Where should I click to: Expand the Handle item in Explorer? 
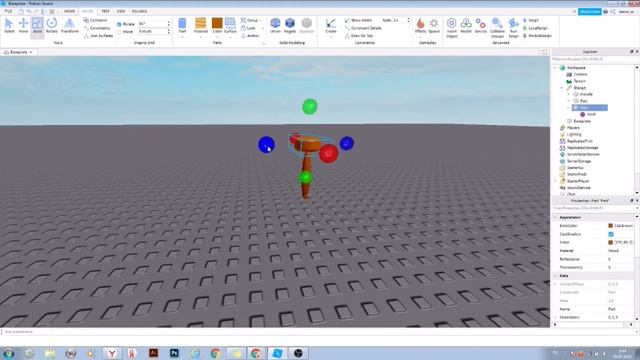point(569,94)
